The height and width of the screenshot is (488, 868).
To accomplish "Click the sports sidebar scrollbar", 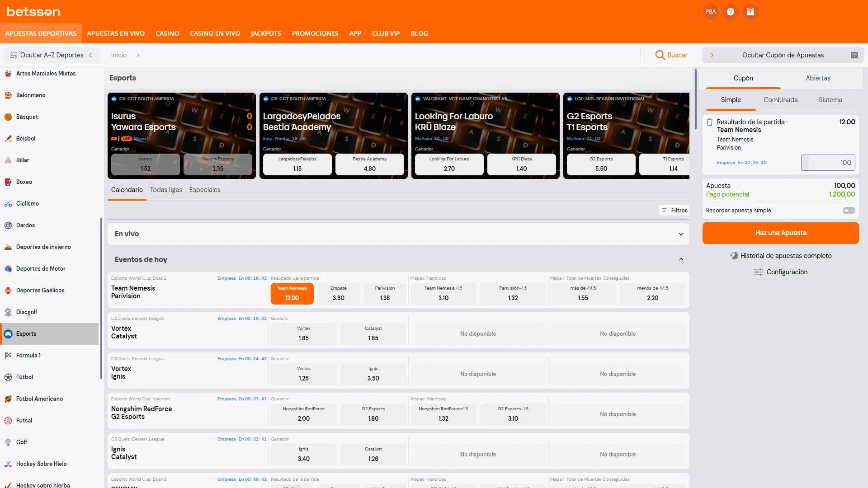I will (101, 298).
